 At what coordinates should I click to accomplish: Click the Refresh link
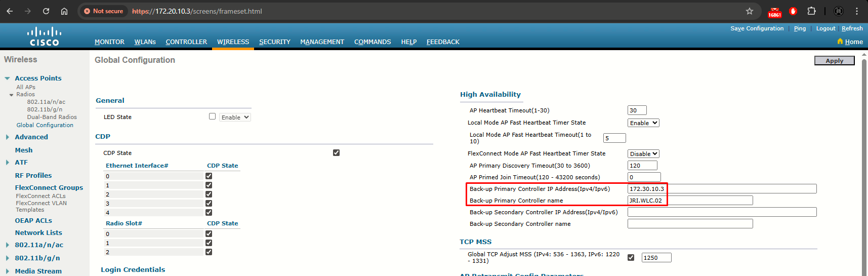pyautogui.click(x=852, y=28)
